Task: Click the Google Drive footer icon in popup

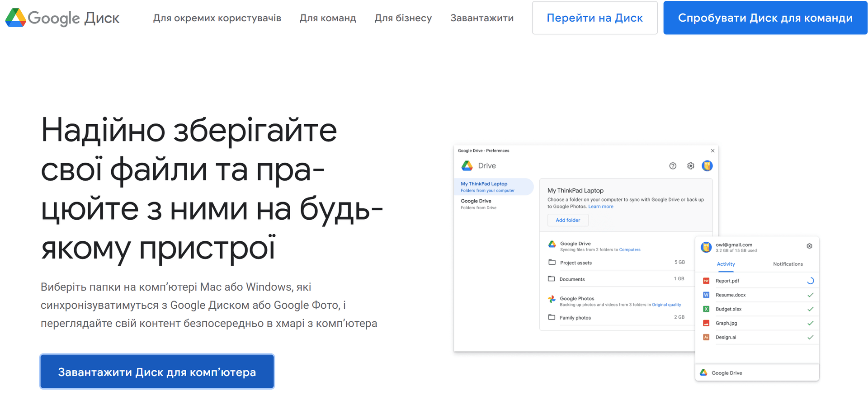Action: click(703, 372)
